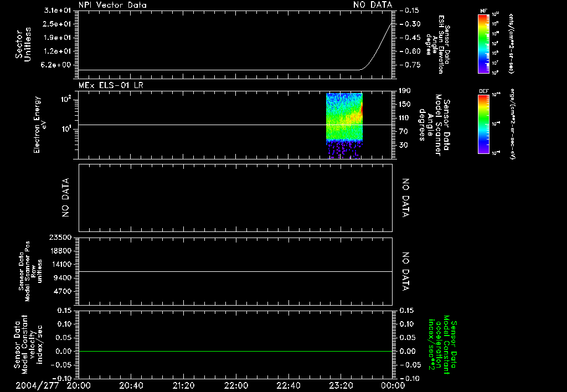The height and width of the screenshot is (392, 567).
Task: Click the NF flux color bar
Action: [x=483, y=44]
